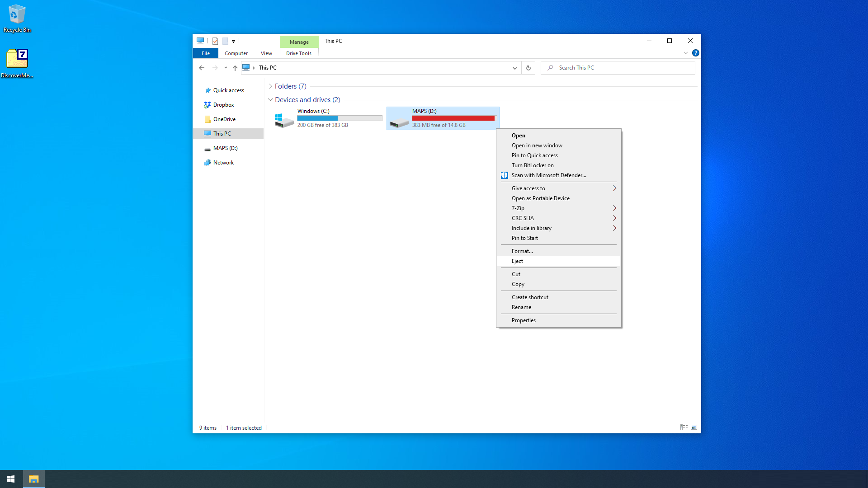Open Recycle Bin on desktop
This screenshot has width=868, height=488.
point(17,19)
